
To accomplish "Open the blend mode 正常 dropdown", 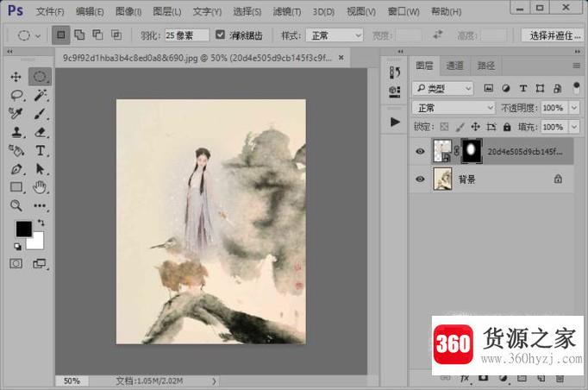I will [454, 108].
